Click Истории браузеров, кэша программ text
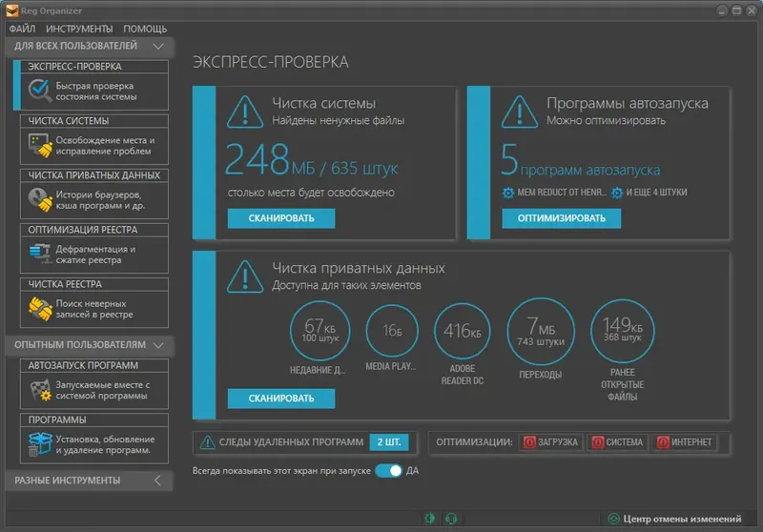The width and height of the screenshot is (763, 532). [100, 200]
